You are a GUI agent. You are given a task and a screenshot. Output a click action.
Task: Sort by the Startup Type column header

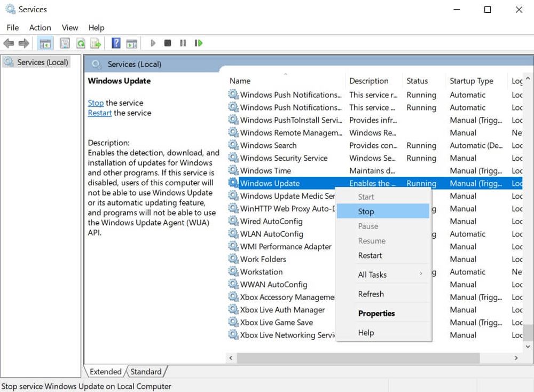pyautogui.click(x=472, y=81)
